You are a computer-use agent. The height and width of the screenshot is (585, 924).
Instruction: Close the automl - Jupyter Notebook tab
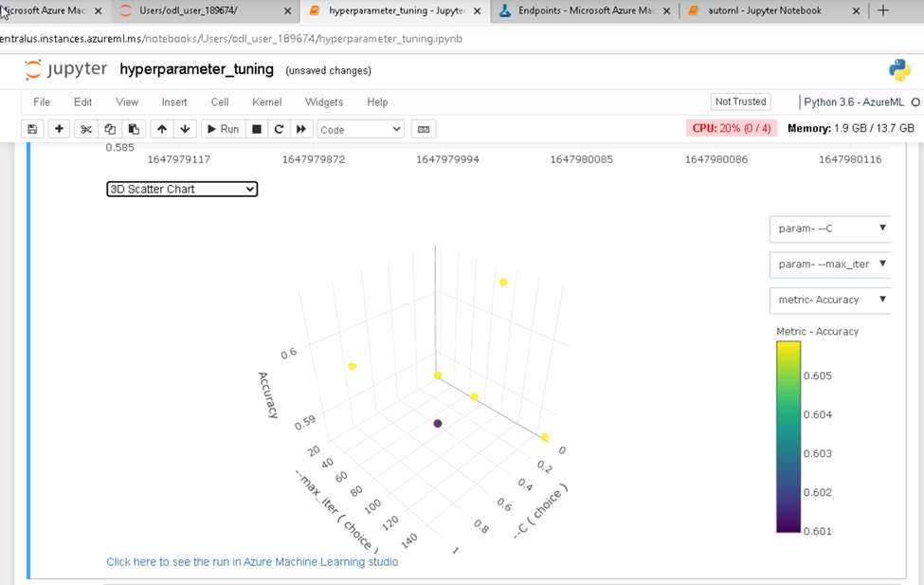pyautogui.click(x=856, y=10)
